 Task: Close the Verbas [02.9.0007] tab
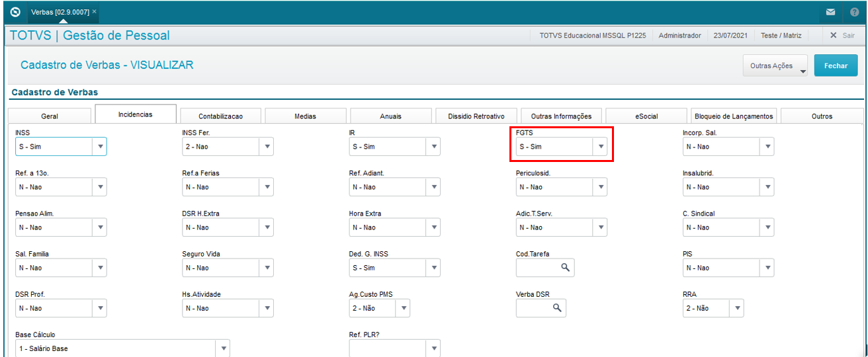click(94, 12)
